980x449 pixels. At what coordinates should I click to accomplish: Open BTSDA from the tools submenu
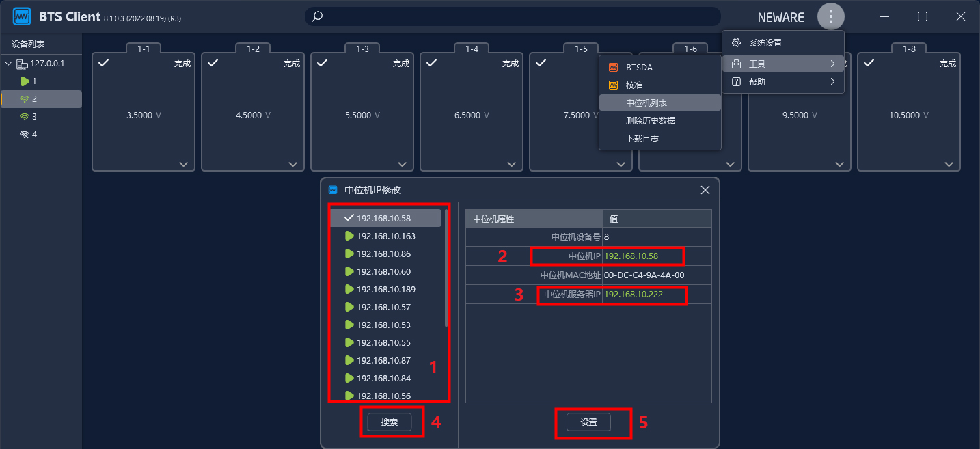pyautogui.click(x=639, y=68)
